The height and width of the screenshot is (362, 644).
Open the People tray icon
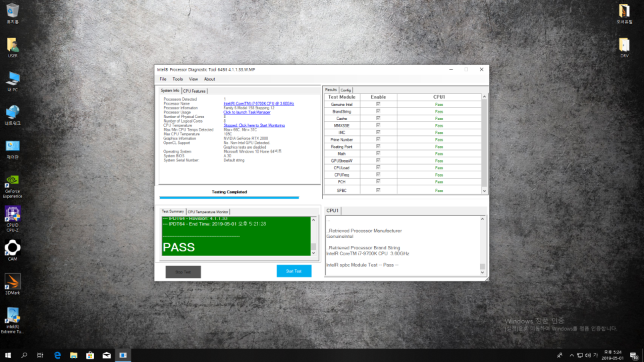coord(559,355)
